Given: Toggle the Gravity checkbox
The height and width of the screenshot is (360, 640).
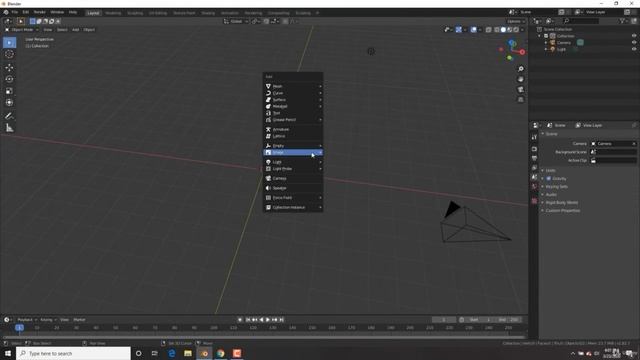Looking at the screenshot, I should click(549, 178).
